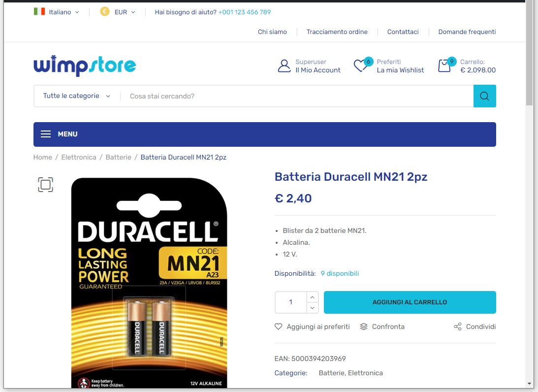Click the search magnifier button
This screenshot has height=392, width=538.
[x=484, y=96]
